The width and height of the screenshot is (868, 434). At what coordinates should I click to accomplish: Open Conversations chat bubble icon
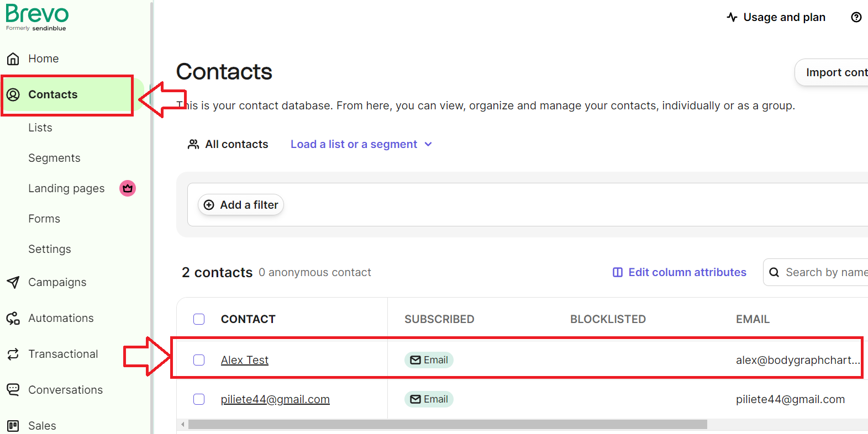pyautogui.click(x=13, y=390)
